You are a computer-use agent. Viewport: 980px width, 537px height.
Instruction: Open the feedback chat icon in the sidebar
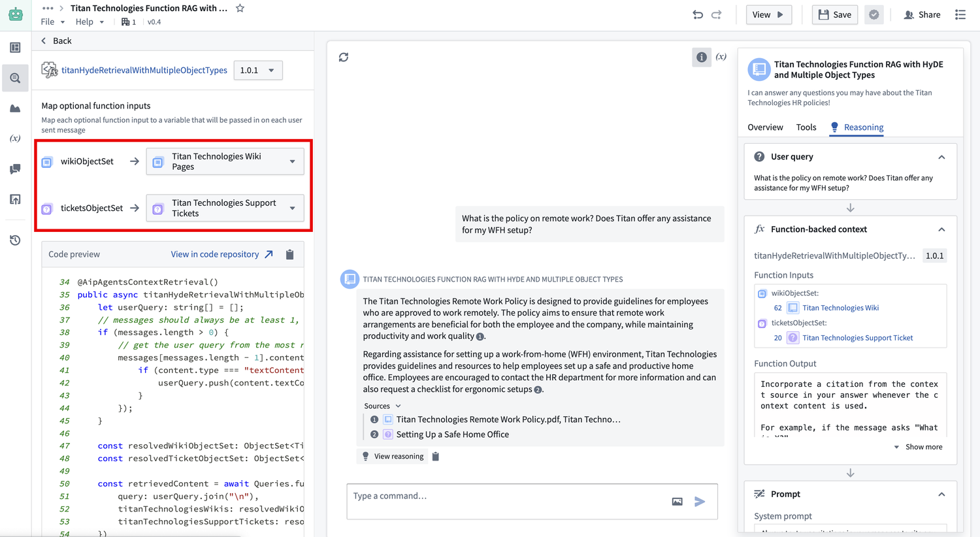(15, 169)
